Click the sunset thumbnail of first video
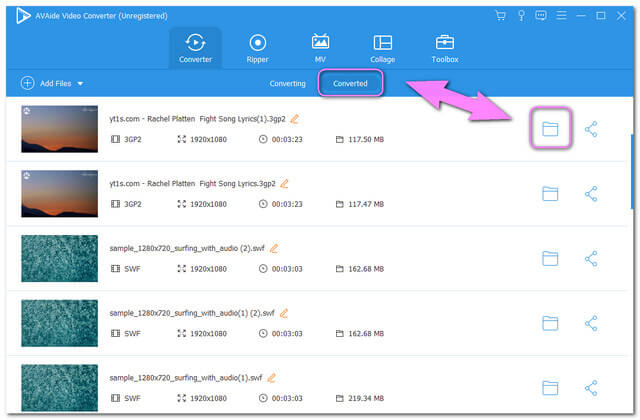This screenshot has height=420, width=640. tap(60, 129)
